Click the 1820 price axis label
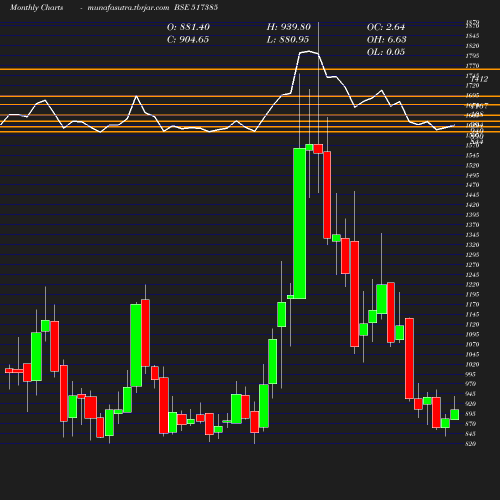Image resolution: width=500 pixels, height=500 pixels. click(x=472, y=46)
